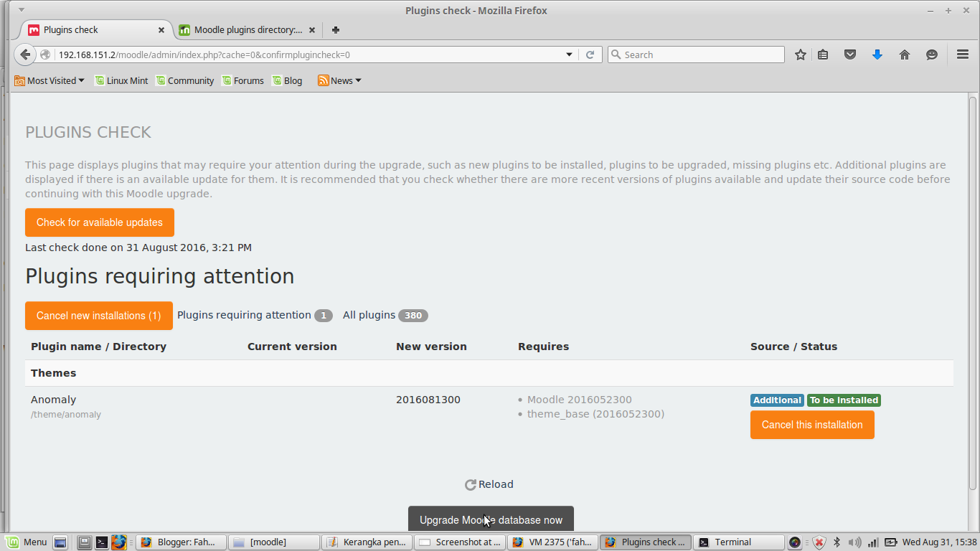Switch to Terminal taskbar window

point(739,542)
